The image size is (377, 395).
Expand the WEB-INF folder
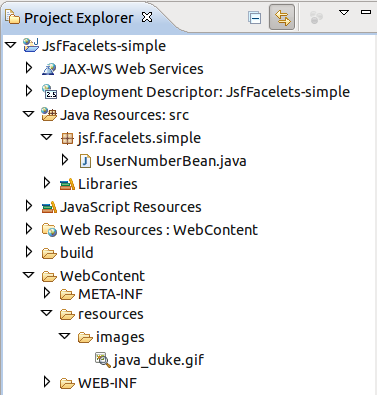(x=47, y=382)
